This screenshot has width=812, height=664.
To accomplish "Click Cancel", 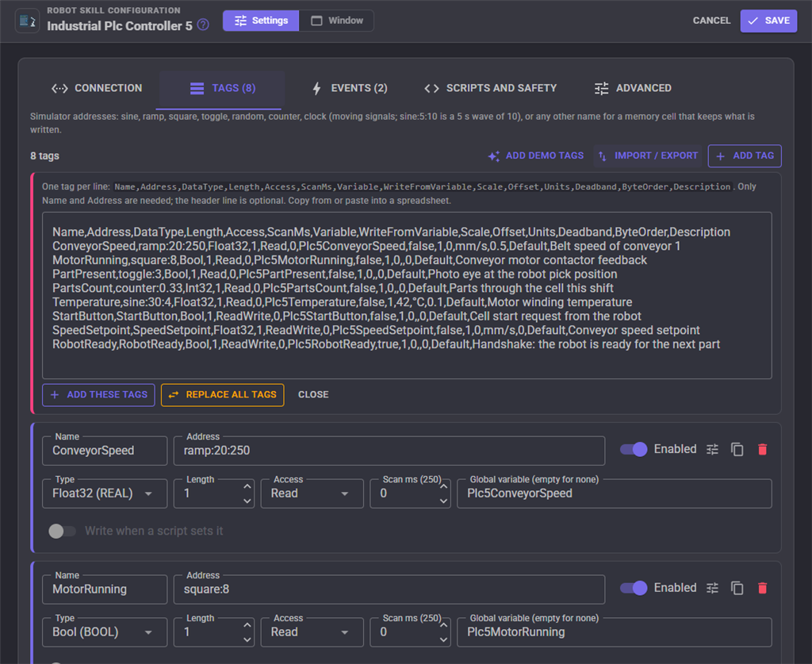I will (711, 21).
